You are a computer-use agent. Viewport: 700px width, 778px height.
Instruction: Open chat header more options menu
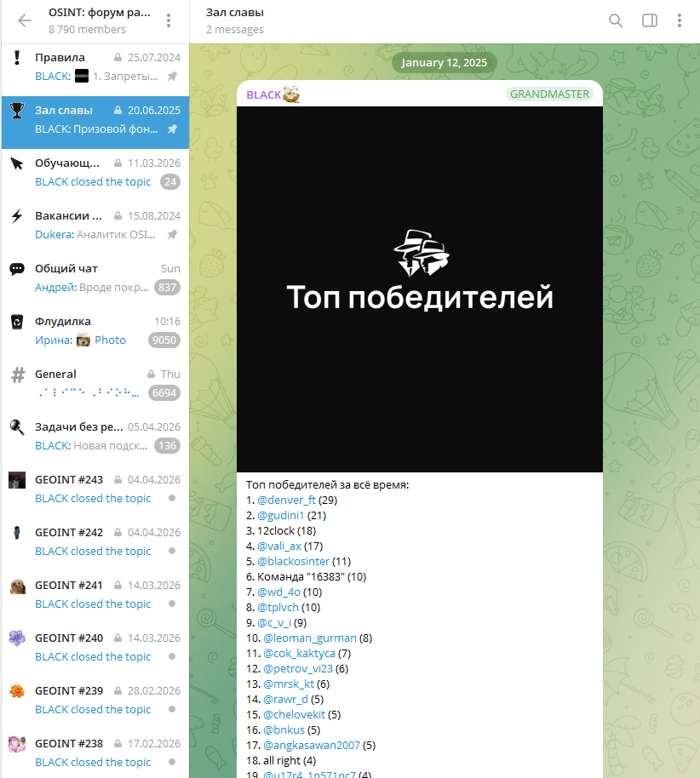click(x=679, y=21)
